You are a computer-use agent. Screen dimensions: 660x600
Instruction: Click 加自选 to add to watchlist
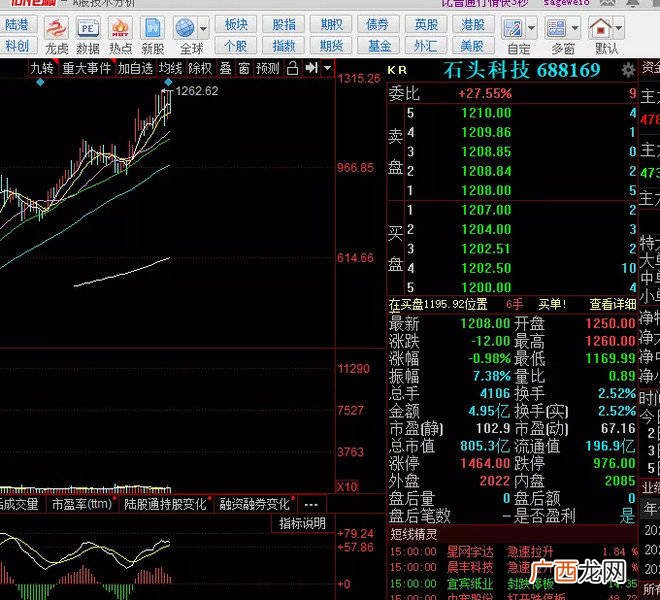pos(136,68)
